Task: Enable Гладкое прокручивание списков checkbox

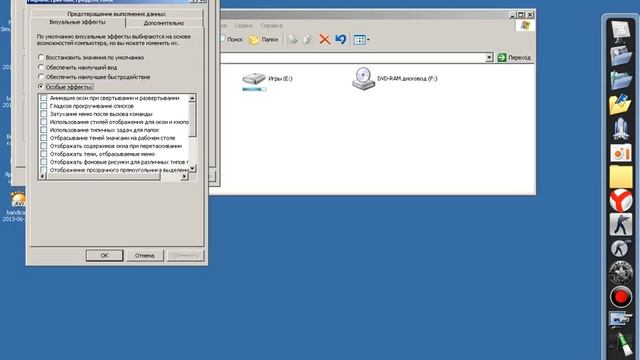Action: pyautogui.click(x=44, y=106)
